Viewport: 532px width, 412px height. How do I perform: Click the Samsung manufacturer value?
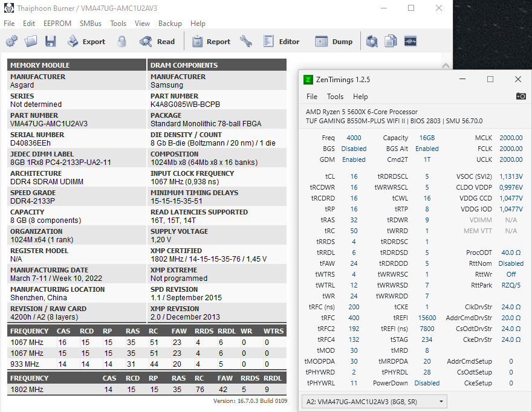167,85
